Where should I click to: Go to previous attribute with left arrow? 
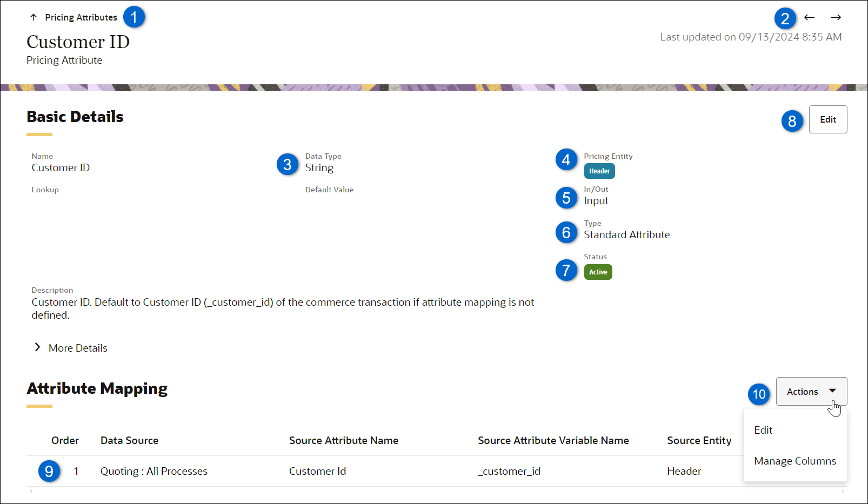809,17
